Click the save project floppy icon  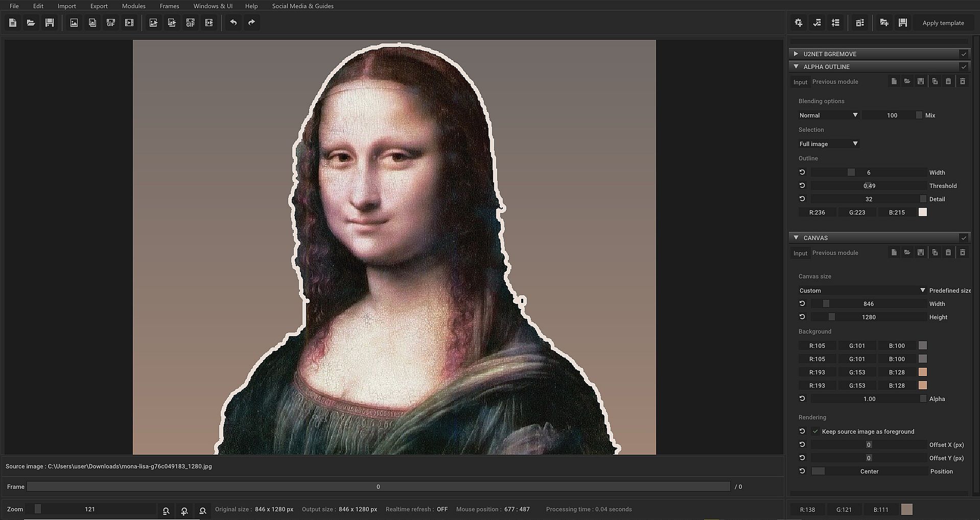click(50, 23)
